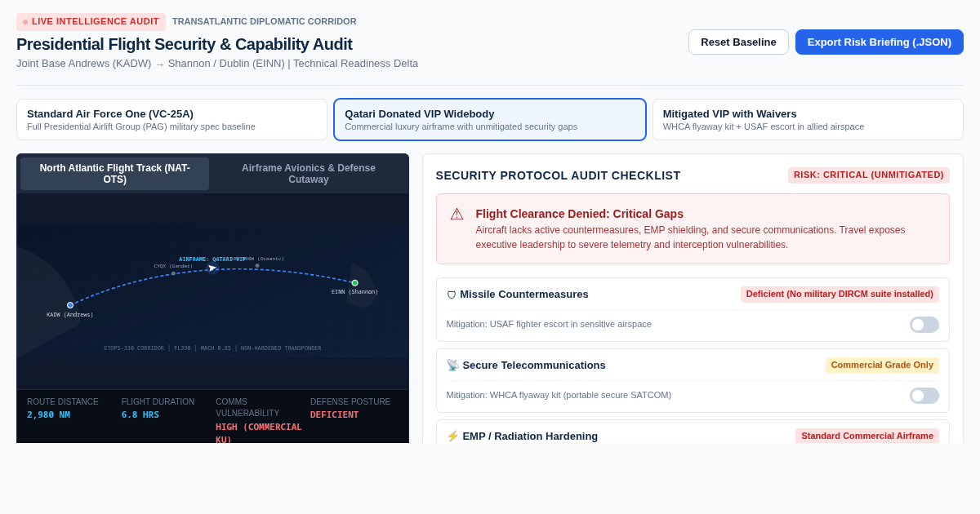The width and height of the screenshot is (980, 514).
Task: Click the EINN Shannon destination waypoint dot
Action: 355,283
